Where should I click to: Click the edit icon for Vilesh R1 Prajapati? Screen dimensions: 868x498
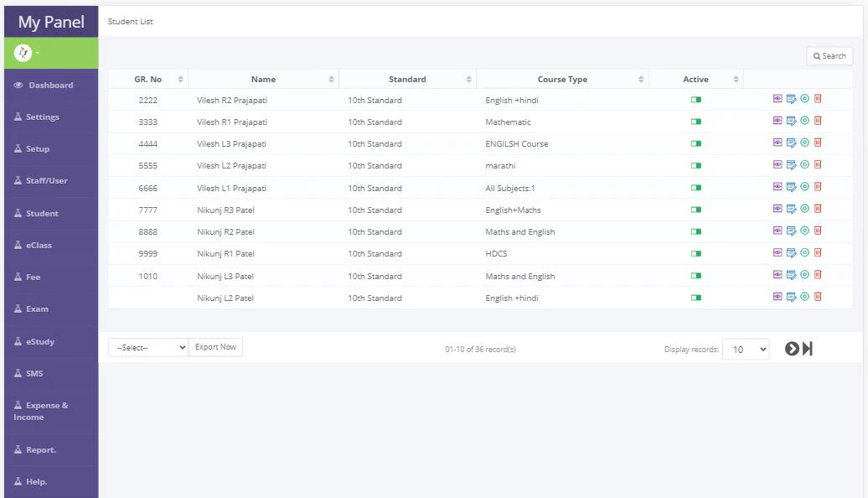pos(792,121)
